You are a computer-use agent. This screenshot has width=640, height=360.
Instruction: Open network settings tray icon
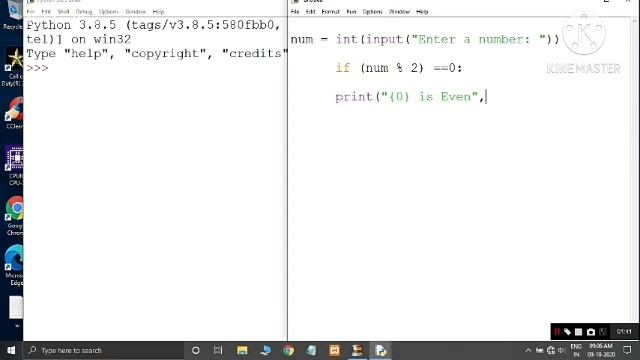551,350
